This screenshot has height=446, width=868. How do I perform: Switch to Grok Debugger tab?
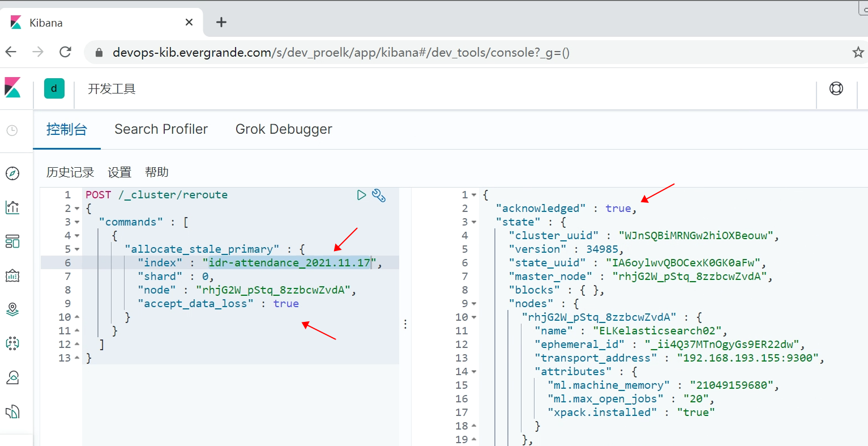284,129
